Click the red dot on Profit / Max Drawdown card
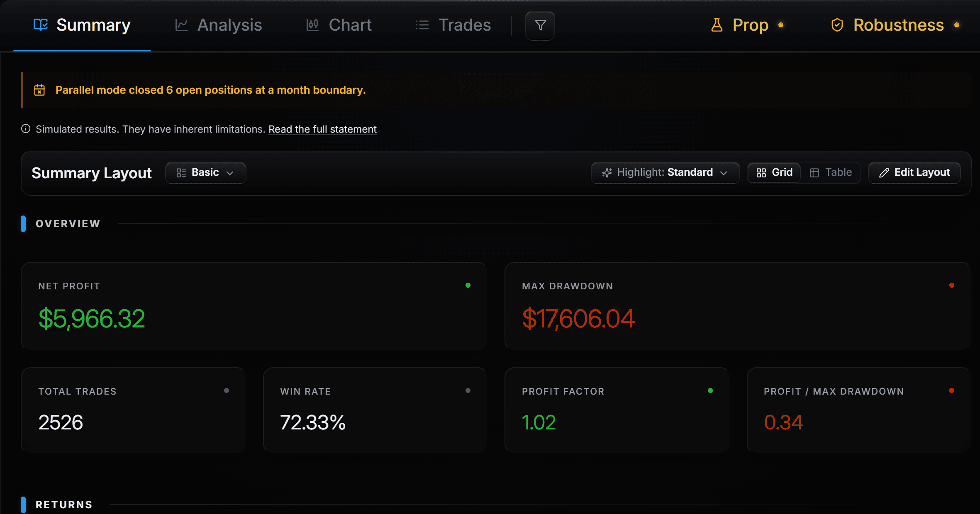This screenshot has width=980, height=514. tap(952, 390)
